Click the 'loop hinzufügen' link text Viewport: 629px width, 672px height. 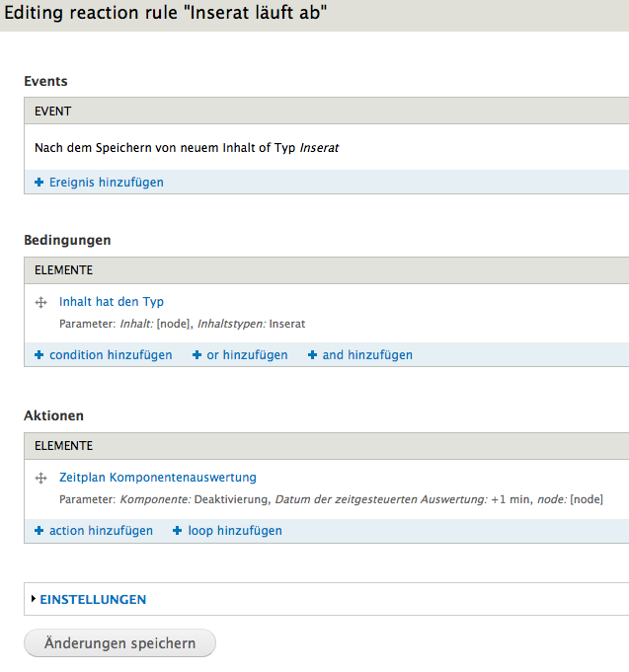tap(235, 531)
